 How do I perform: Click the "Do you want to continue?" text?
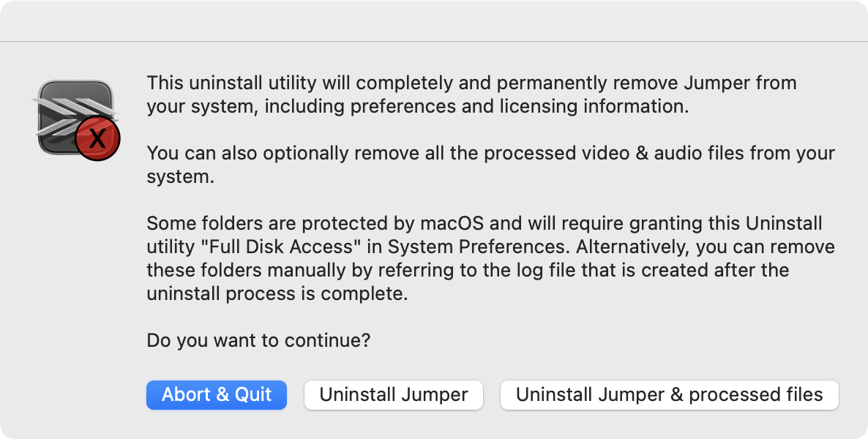(x=258, y=340)
